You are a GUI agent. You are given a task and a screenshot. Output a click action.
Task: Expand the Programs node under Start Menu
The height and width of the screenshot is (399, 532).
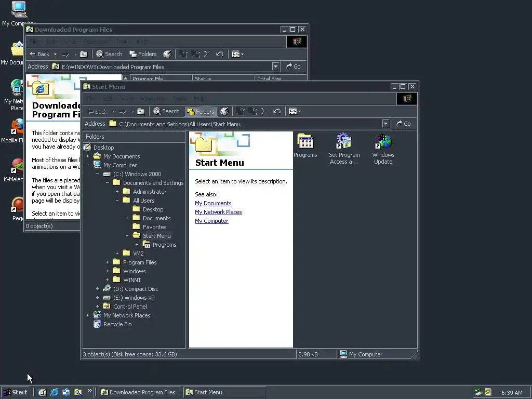click(137, 245)
